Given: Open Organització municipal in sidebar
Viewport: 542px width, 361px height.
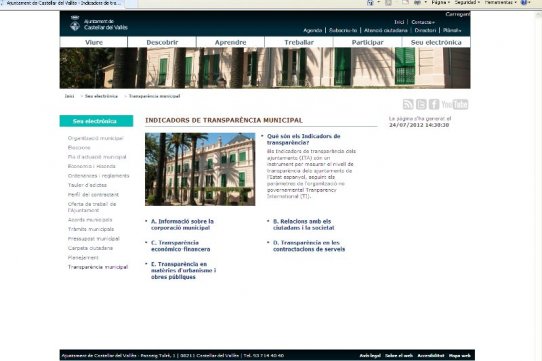Looking at the screenshot, I should [x=95, y=138].
